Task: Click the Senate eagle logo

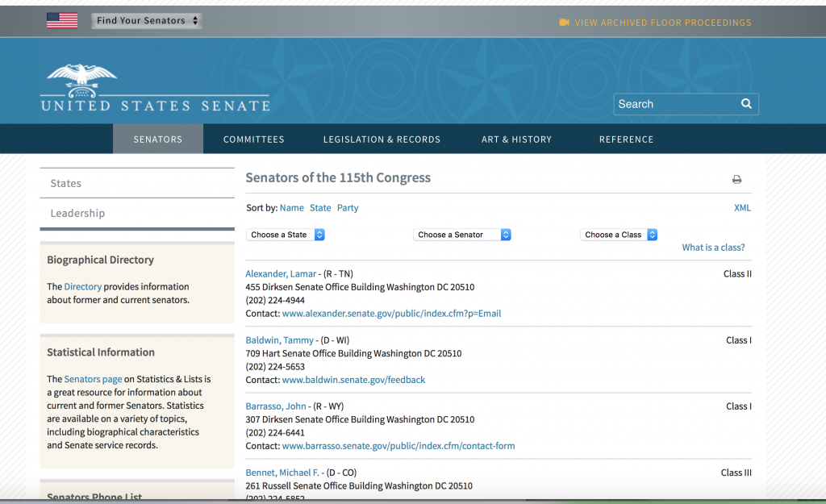Action: (81, 80)
